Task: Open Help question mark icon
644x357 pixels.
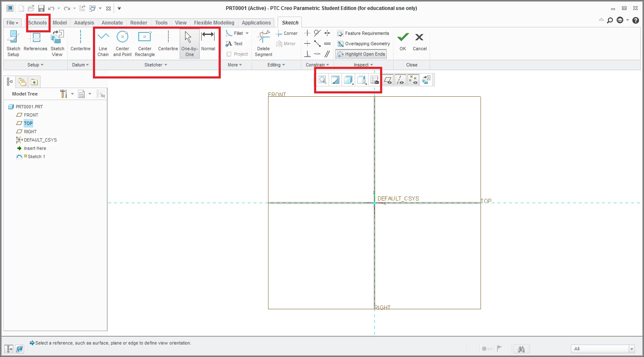Action: click(636, 20)
